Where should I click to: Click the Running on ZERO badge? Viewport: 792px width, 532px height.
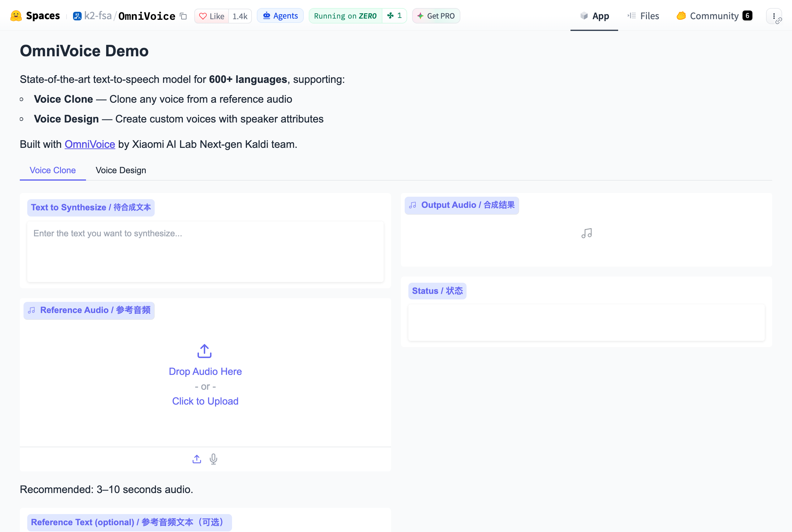(x=346, y=16)
